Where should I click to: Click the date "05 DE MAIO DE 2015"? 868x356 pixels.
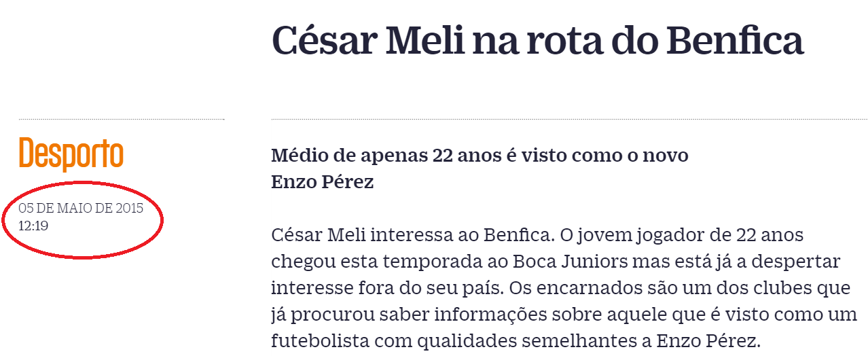point(82,209)
